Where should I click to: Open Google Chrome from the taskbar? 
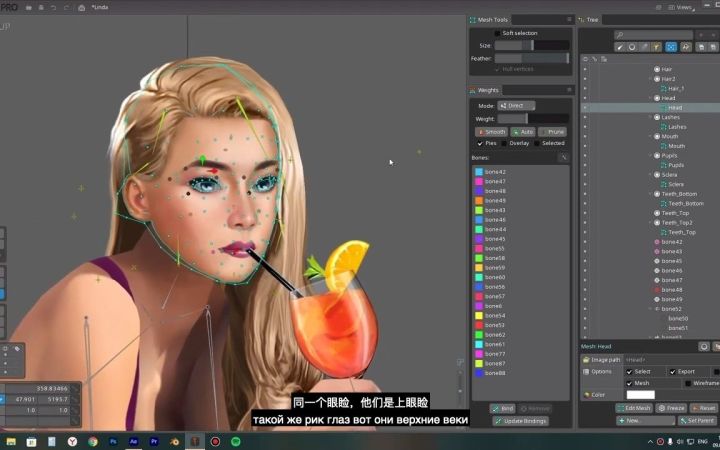(x=93, y=442)
